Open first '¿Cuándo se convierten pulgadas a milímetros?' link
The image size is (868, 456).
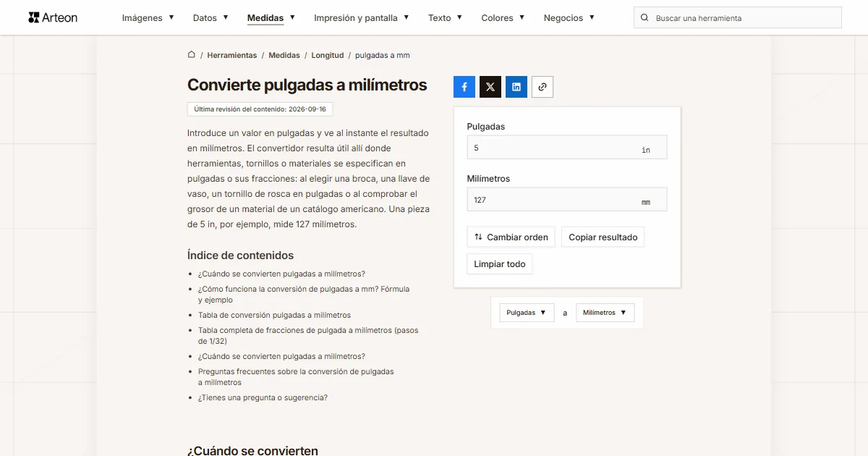point(281,274)
